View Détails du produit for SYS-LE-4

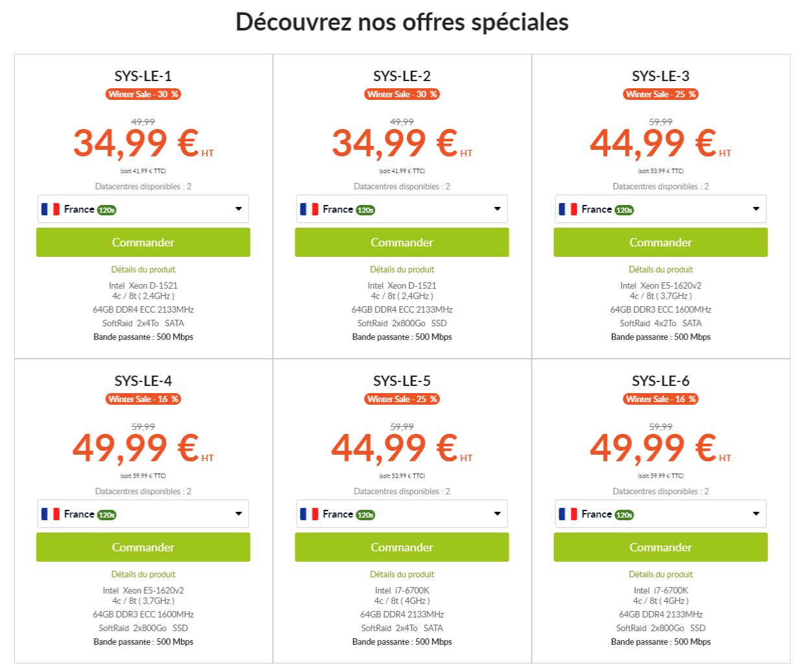click(x=143, y=574)
